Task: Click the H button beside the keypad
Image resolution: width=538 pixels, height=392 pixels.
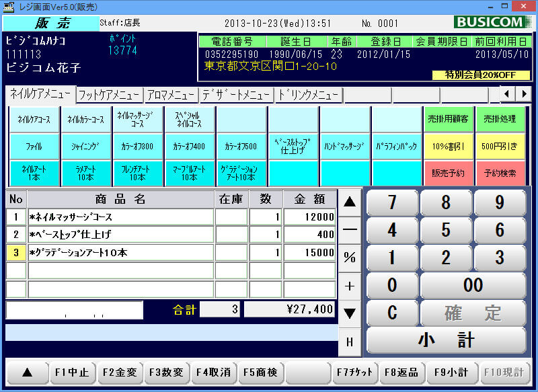Action: (349, 342)
